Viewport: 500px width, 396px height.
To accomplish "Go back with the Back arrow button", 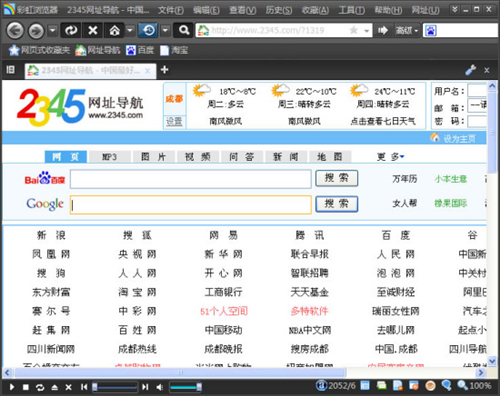I will [15, 31].
